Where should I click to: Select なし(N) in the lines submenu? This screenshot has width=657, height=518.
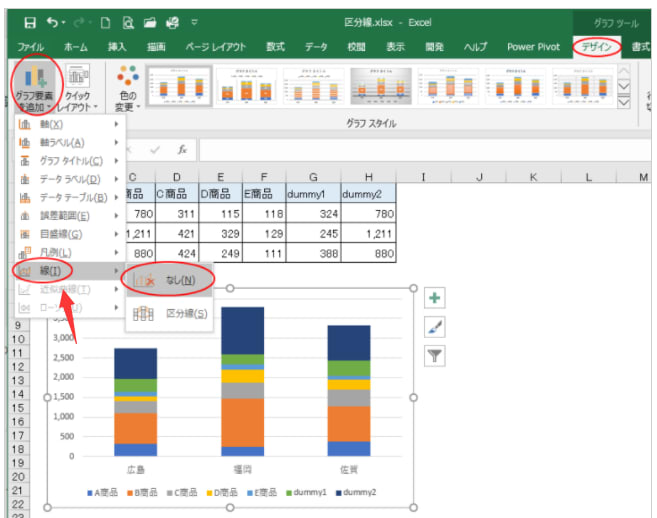point(182,281)
